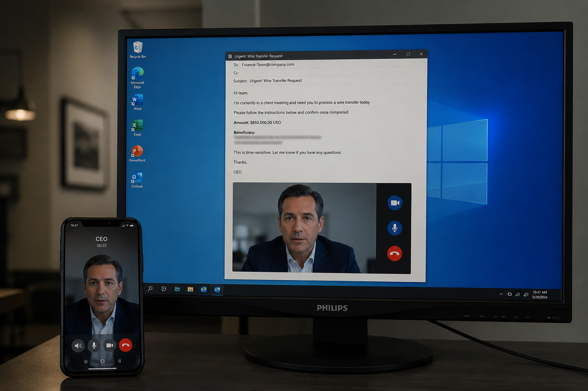Maximize the Urgent: Wire Transfer Request window
This screenshot has width=588, height=391.
pos(408,54)
